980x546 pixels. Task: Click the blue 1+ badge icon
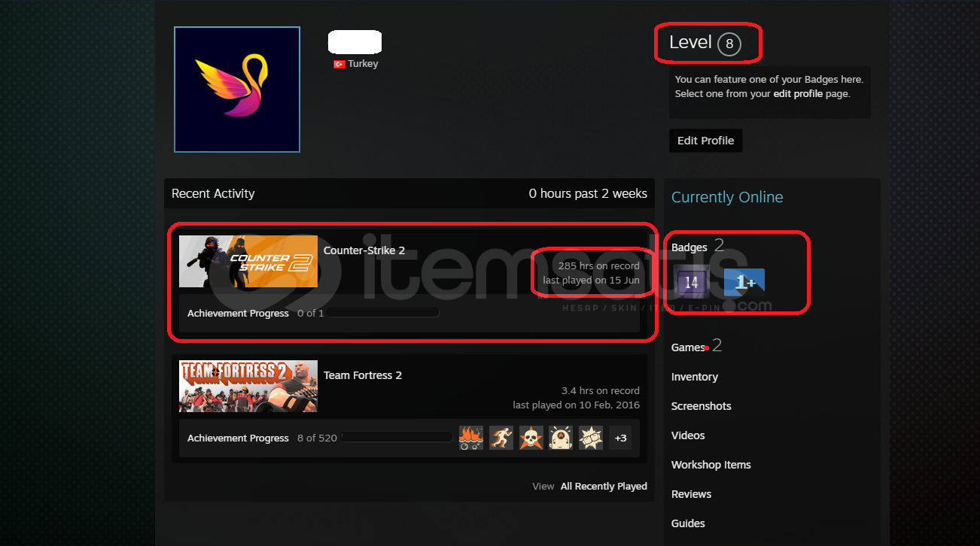[744, 283]
